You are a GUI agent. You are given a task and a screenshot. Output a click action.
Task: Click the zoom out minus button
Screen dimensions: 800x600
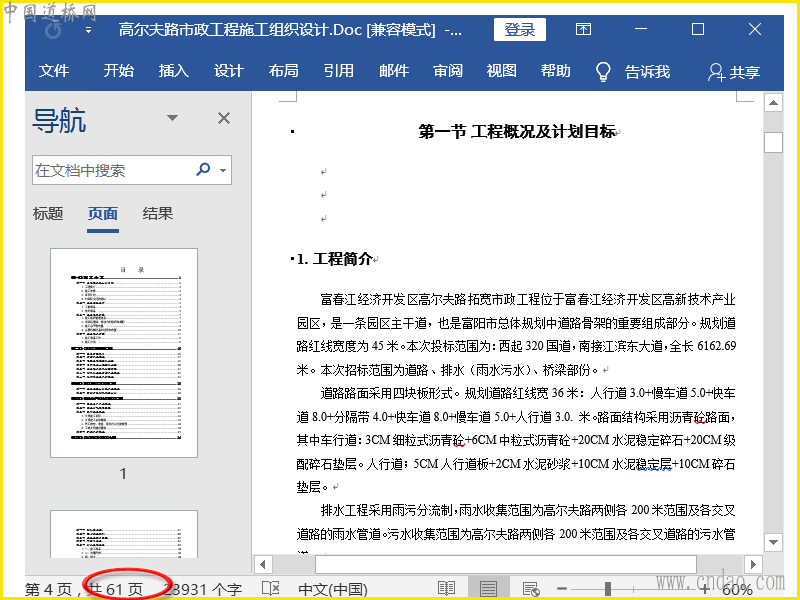click(x=562, y=589)
